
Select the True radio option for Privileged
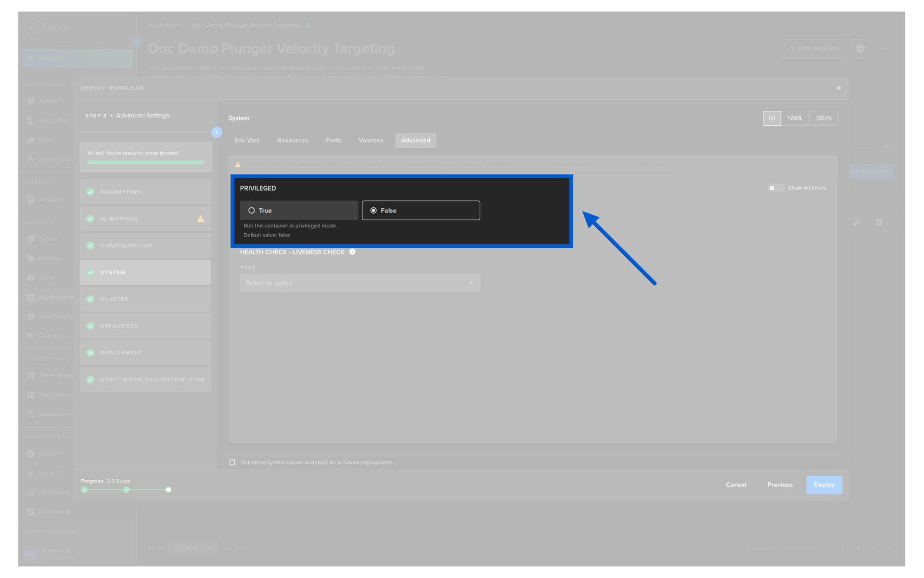point(299,210)
